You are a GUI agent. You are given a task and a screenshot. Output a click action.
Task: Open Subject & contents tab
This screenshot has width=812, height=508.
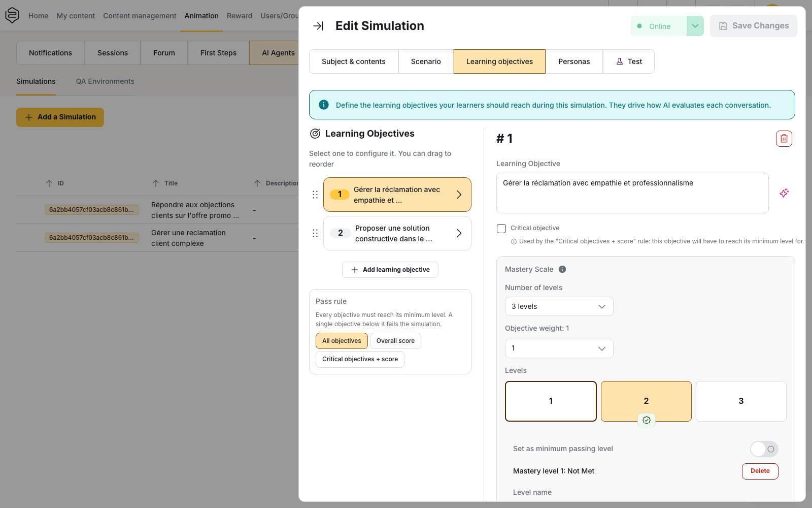[x=354, y=61]
